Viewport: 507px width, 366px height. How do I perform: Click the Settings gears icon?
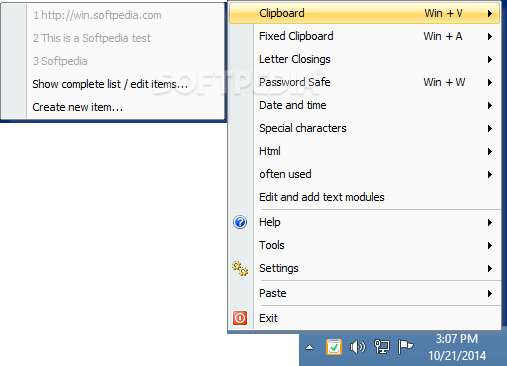click(240, 268)
